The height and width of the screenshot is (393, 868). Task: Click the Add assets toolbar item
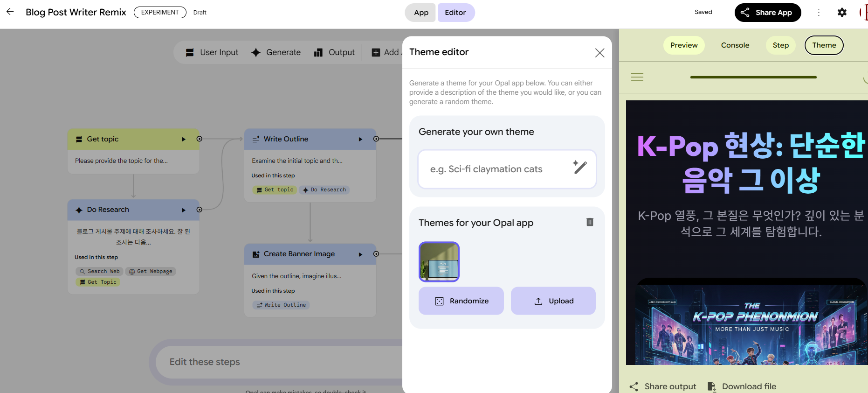pyautogui.click(x=386, y=52)
